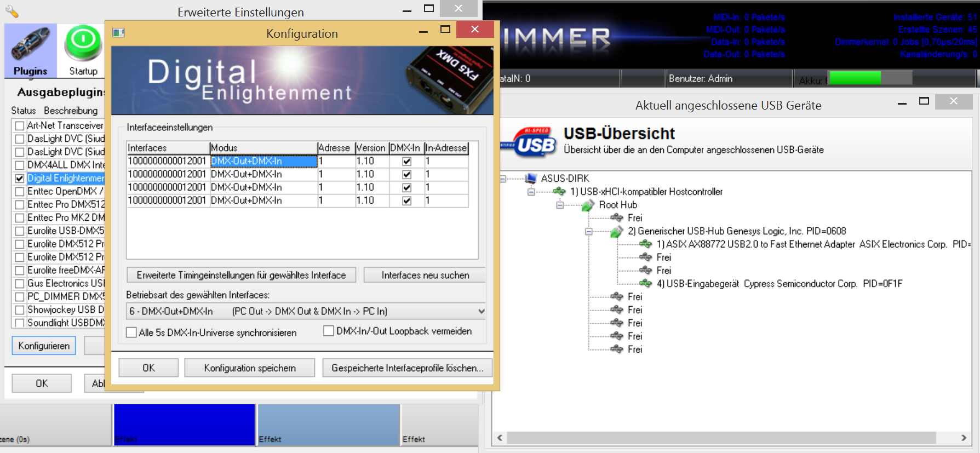Click OK in Erweiterte Einstellungen window
Image resolution: width=980 pixels, height=453 pixels.
pyautogui.click(x=42, y=383)
